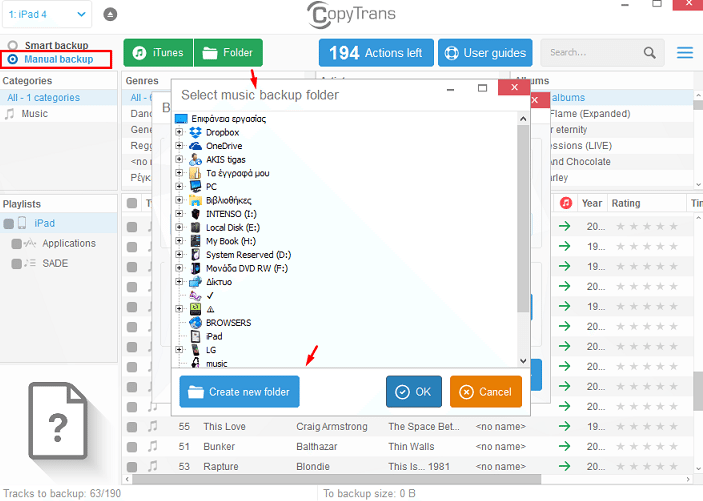Click the Cancel button
The width and height of the screenshot is (703, 501).
(486, 392)
